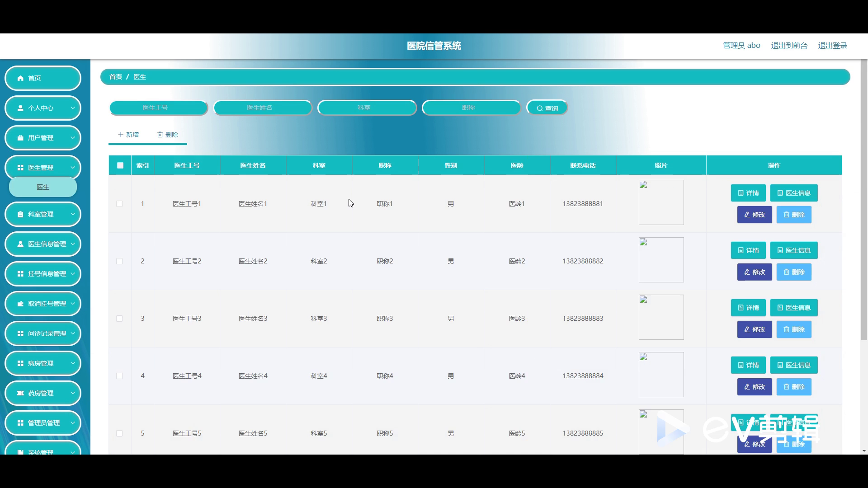868x488 pixels.
Task: Expand the 个人中心 chevron
Action: click(x=73, y=108)
